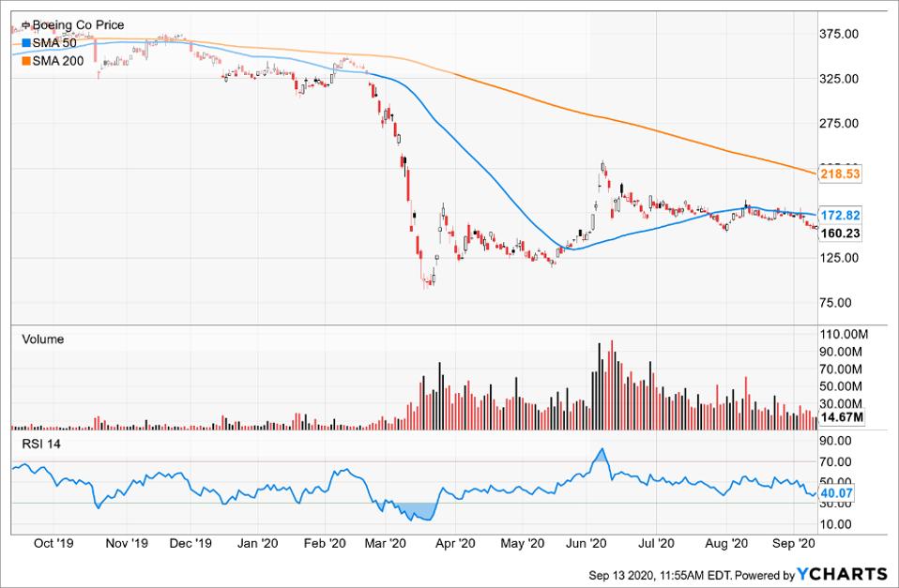Select the orange 218.53 value tag
899x588 pixels.
tap(840, 174)
